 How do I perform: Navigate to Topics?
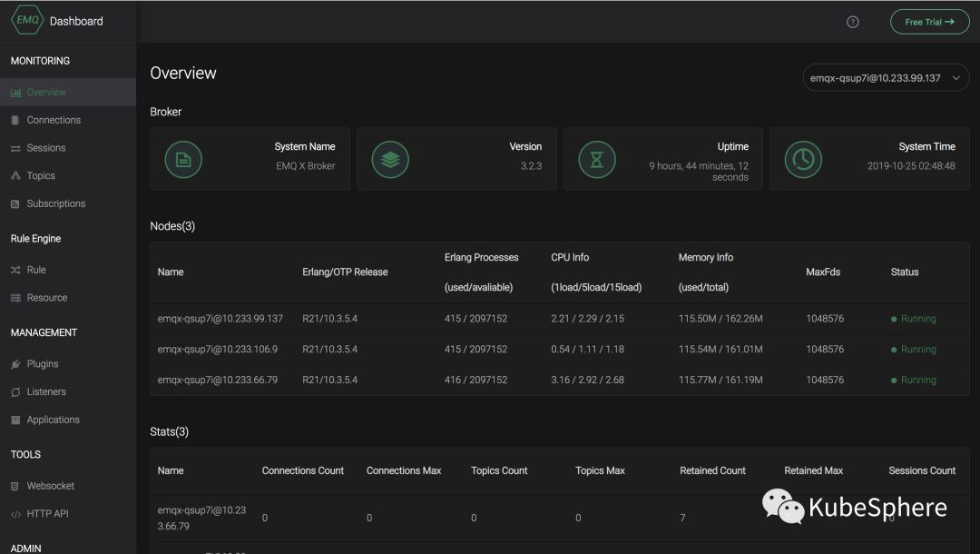pos(68,175)
